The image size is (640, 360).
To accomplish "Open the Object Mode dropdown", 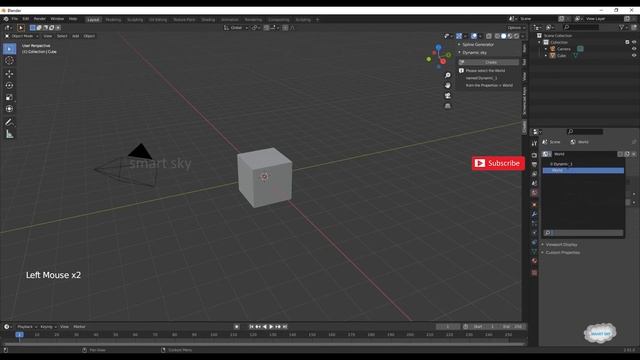I will (22, 36).
